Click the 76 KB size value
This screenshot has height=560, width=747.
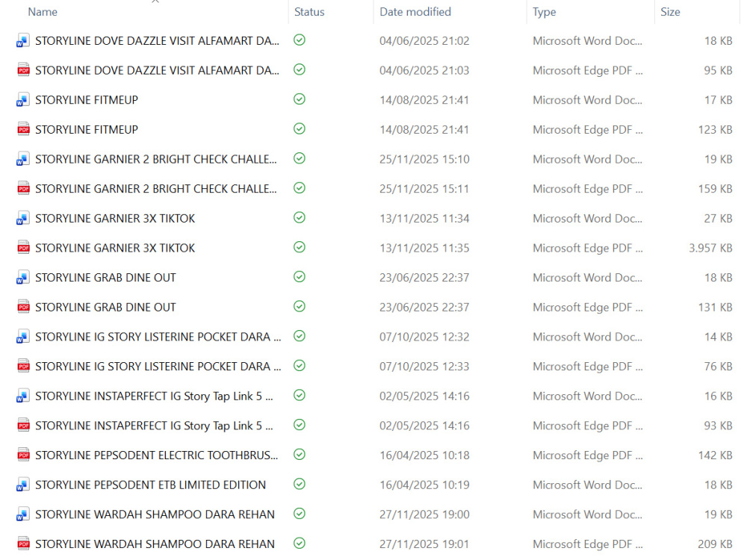pos(718,367)
